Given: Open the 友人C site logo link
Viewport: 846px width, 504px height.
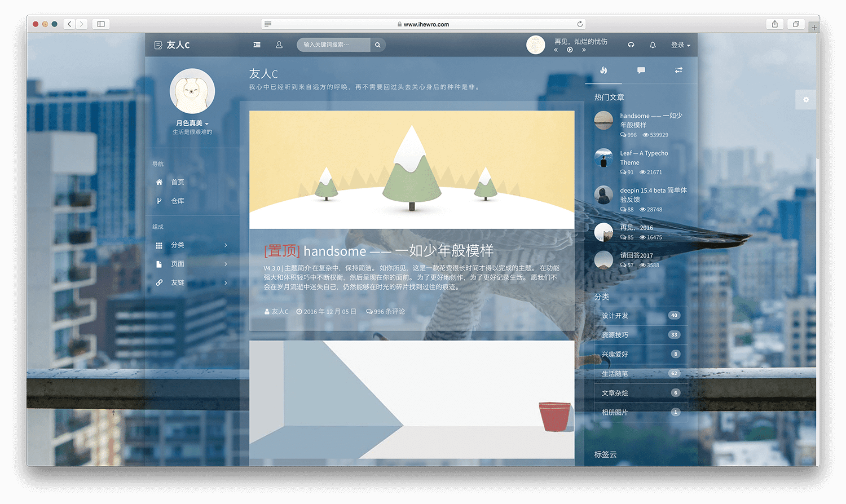Looking at the screenshot, I should pyautogui.click(x=172, y=45).
